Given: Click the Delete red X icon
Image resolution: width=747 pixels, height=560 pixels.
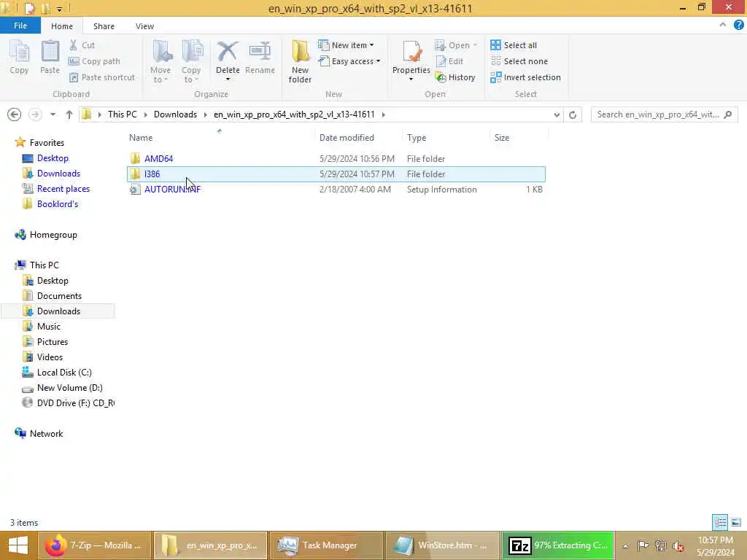Looking at the screenshot, I should click(x=228, y=52).
